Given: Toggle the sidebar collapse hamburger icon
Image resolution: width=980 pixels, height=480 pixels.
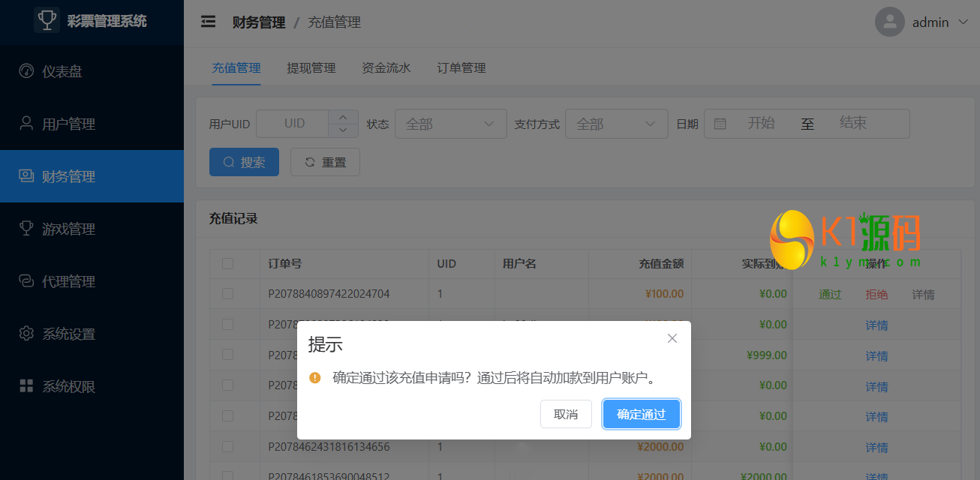Looking at the screenshot, I should coord(209,22).
